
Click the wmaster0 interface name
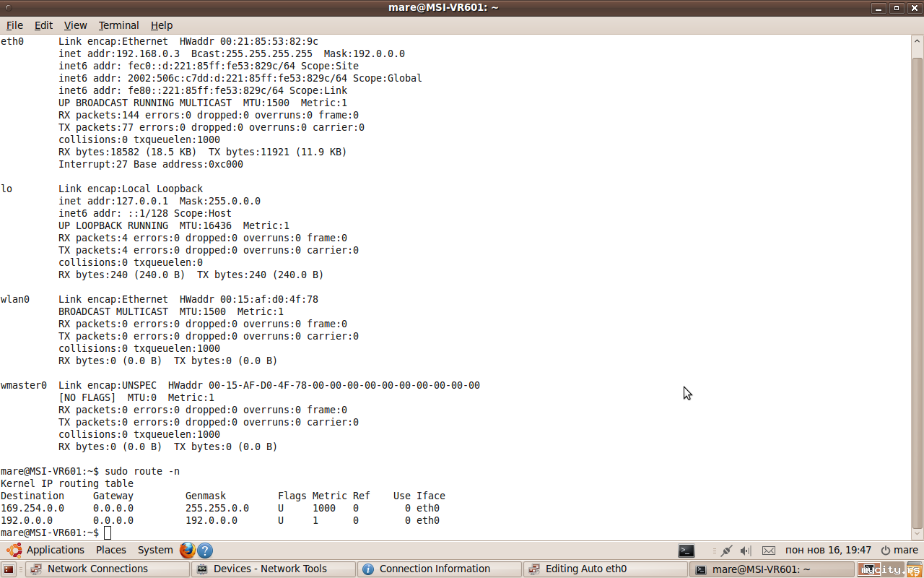(24, 385)
